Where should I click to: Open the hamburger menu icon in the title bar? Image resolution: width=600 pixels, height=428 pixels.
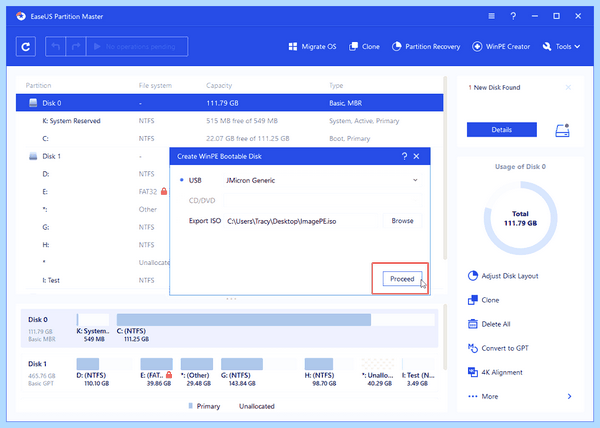click(x=492, y=16)
